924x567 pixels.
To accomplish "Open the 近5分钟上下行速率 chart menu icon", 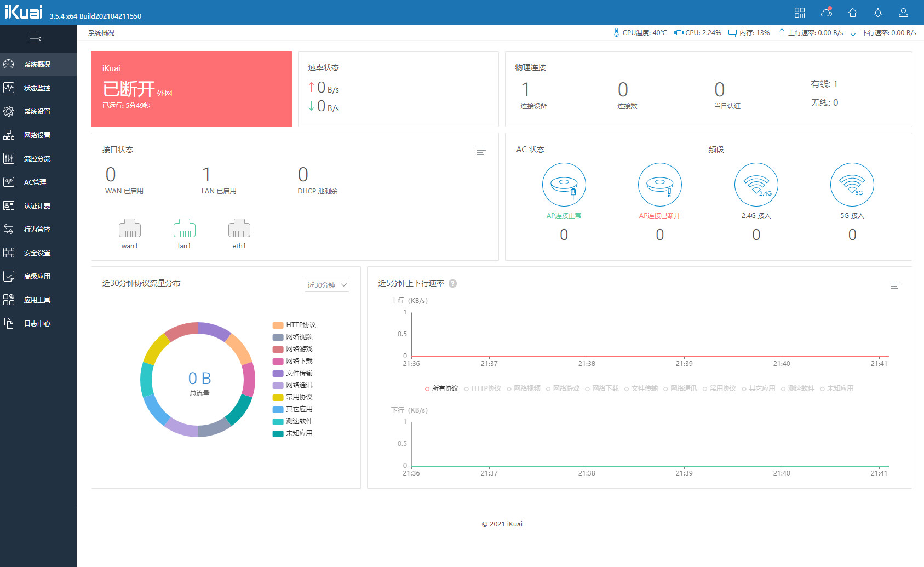I will click(x=895, y=285).
